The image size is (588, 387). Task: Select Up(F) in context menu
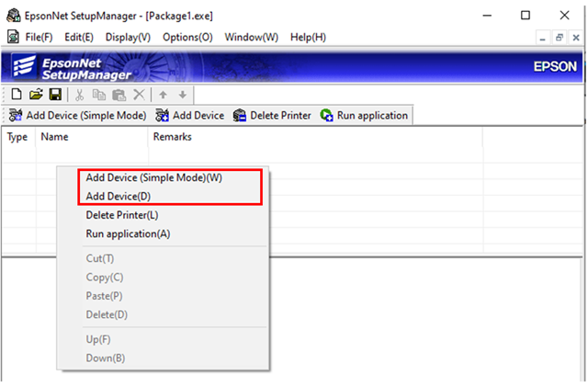[163, 340]
